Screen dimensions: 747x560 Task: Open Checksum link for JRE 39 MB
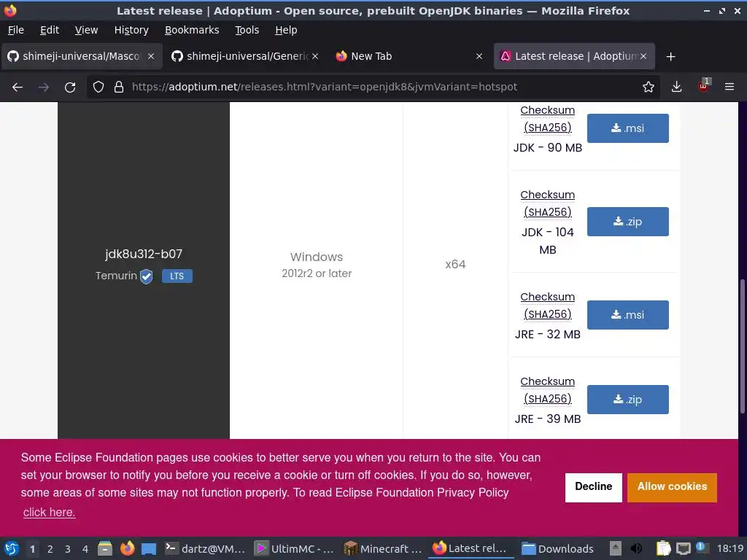[547, 390]
